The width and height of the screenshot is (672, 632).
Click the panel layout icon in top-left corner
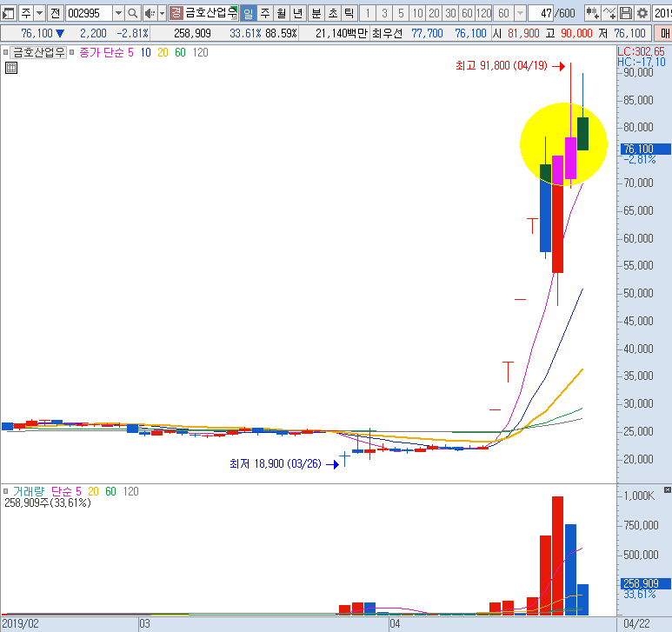click(8, 13)
